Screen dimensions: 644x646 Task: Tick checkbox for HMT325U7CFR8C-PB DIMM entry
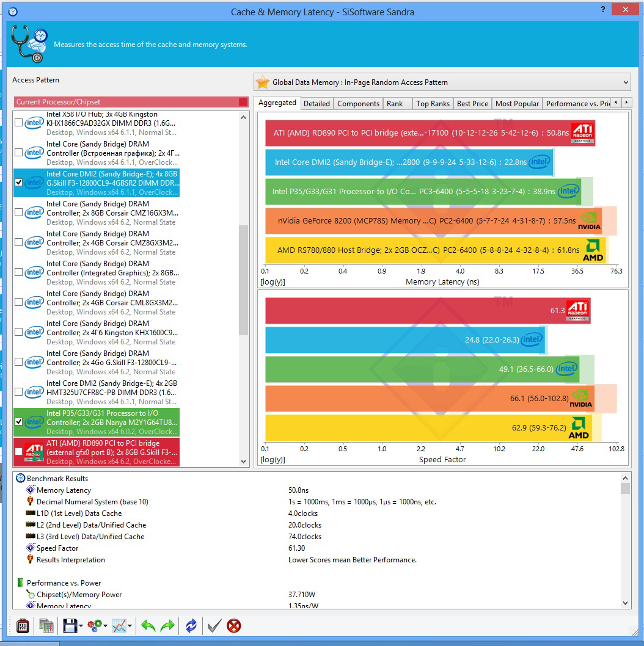[18, 391]
